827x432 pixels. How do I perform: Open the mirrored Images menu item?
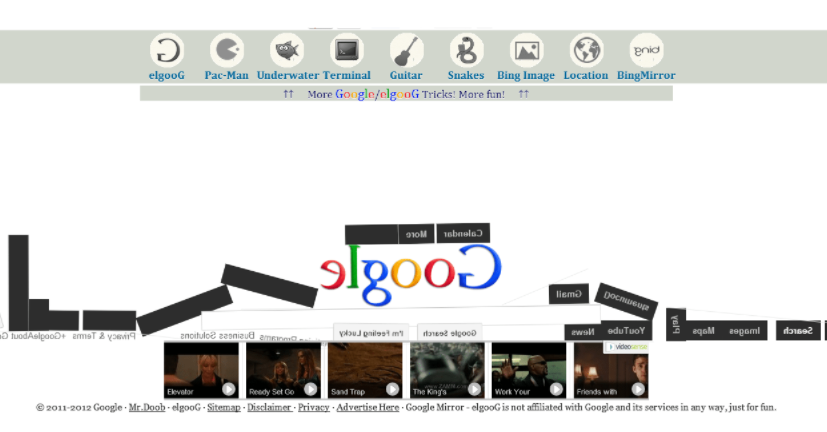[744, 331]
